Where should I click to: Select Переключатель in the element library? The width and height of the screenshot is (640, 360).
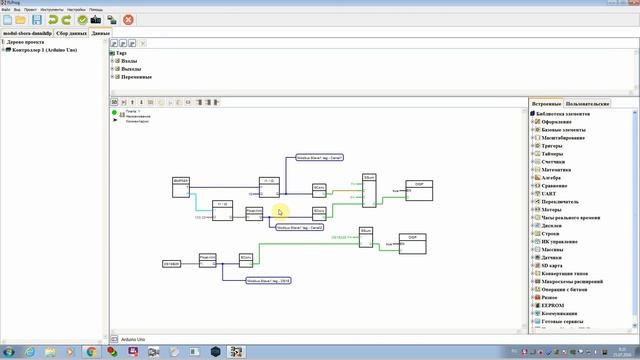pyautogui.click(x=560, y=202)
